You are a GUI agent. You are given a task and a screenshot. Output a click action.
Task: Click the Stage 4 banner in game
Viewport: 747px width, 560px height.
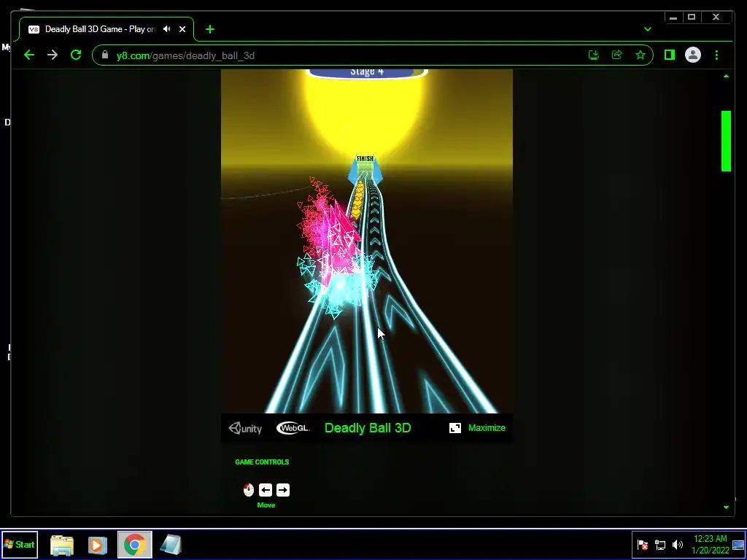pos(367,72)
